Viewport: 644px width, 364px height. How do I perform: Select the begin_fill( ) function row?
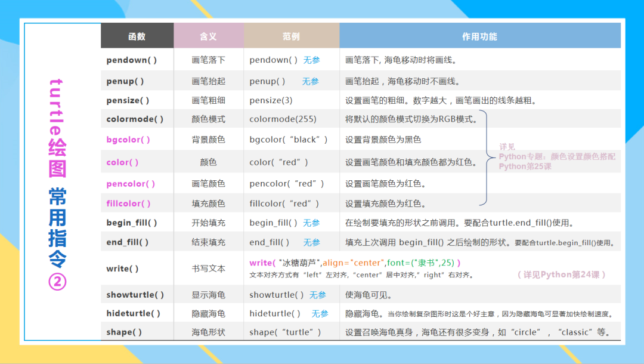[x=361, y=223]
